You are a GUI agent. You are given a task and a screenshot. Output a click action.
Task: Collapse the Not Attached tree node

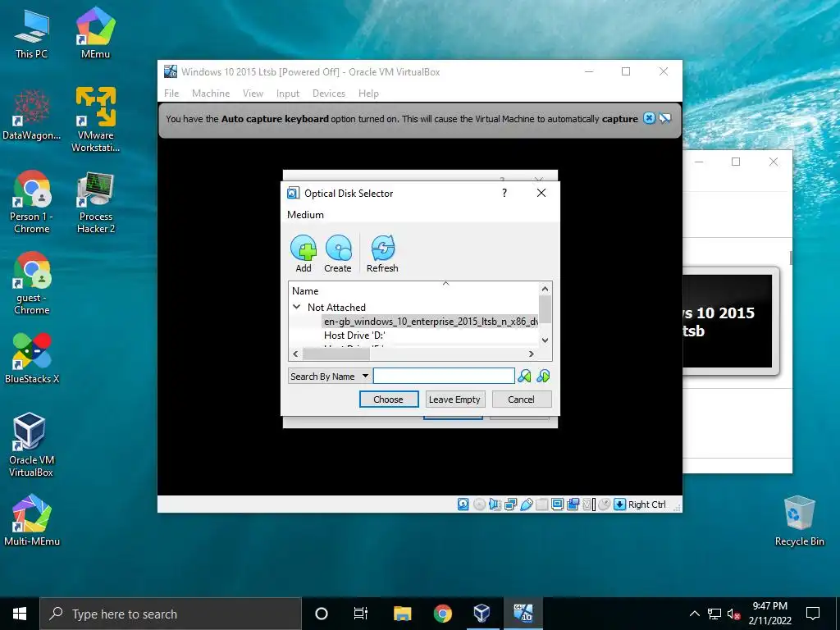(x=296, y=307)
